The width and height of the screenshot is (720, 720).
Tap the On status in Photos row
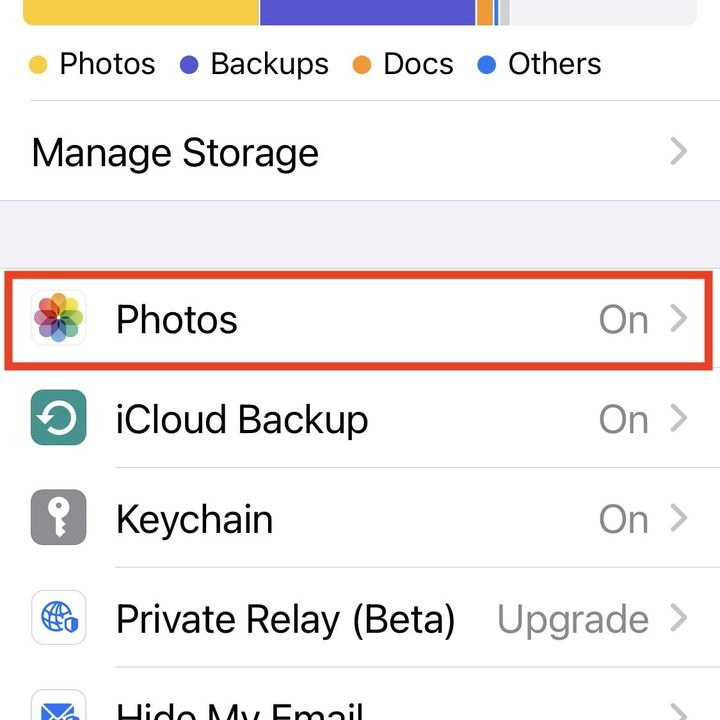click(x=623, y=320)
